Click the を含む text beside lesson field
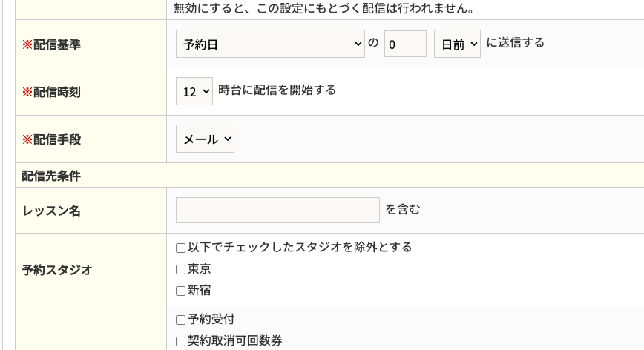This screenshot has width=644, height=350. (x=403, y=209)
